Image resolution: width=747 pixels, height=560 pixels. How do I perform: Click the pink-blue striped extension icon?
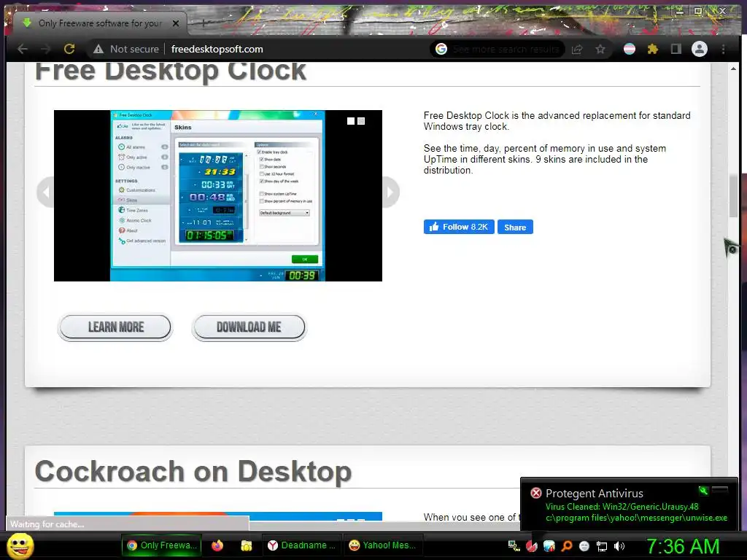tap(630, 49)
